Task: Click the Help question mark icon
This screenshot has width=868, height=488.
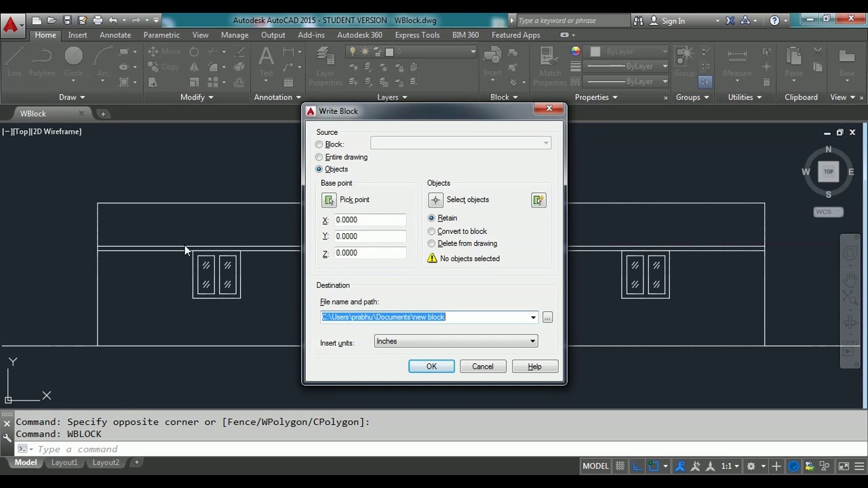Action: (774, 20)
